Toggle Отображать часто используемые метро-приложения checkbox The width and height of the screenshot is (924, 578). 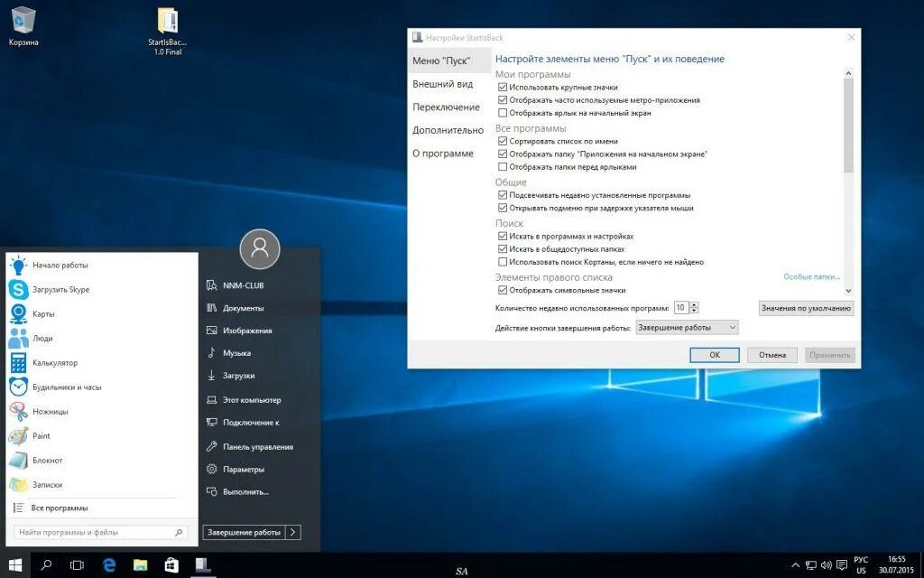coord(503,100)
